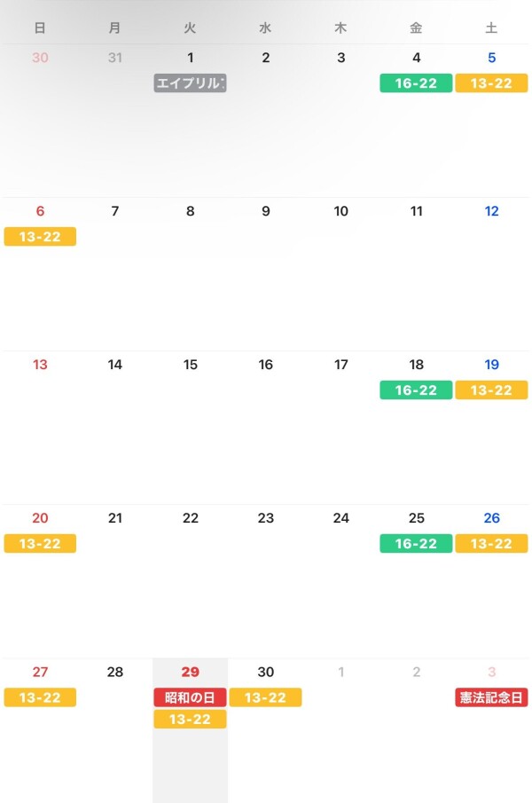
Task: Select highlighted date 29
Action: 191,672
